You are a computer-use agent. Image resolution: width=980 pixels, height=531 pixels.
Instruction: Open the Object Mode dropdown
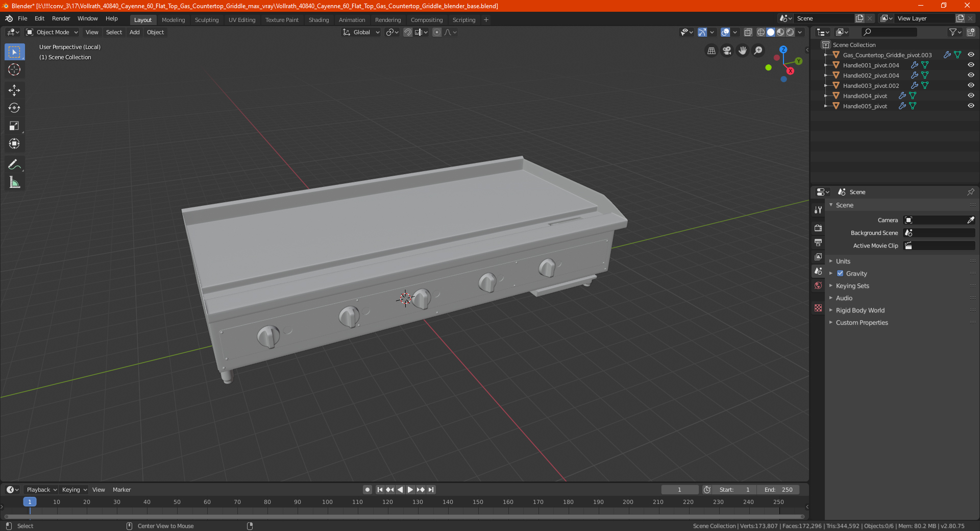pos(52,32)
